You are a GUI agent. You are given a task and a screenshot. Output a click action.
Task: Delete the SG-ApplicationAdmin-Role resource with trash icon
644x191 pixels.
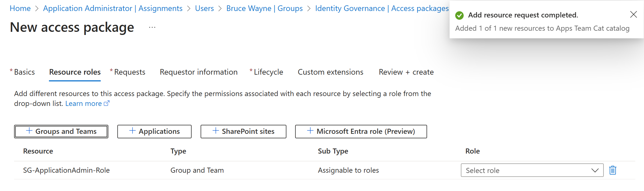tap(612, 170)
